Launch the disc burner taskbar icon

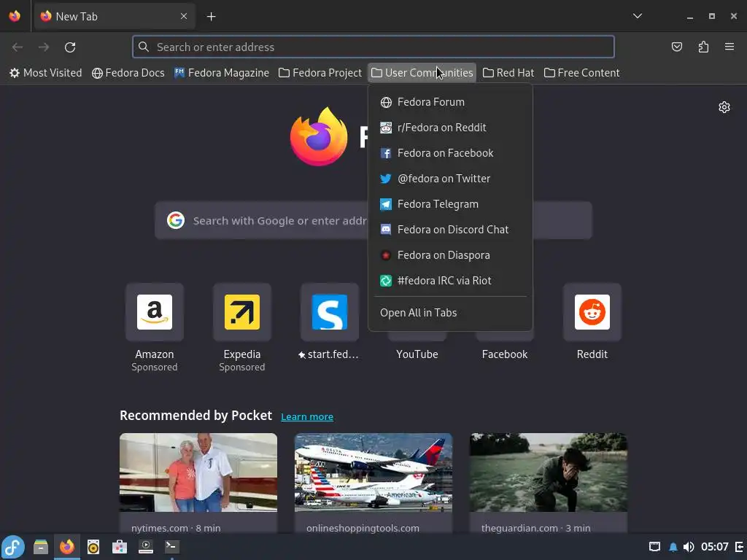click(x=93, y=547)
